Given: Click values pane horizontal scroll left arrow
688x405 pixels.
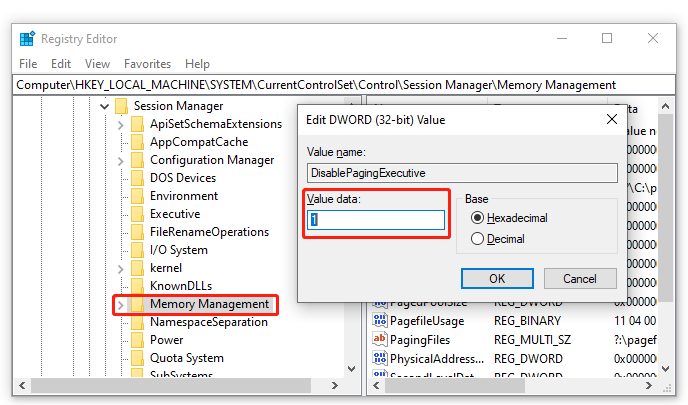Looking at the screenshot, I should click(376, 386).
